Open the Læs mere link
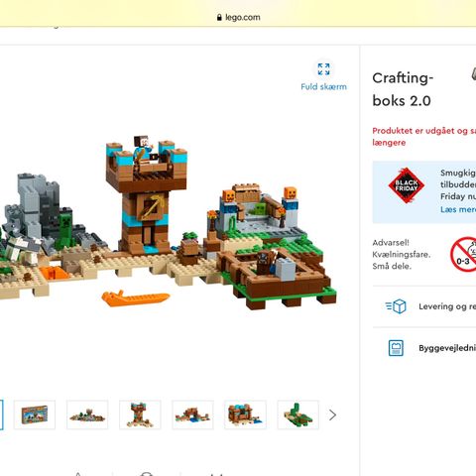Image resolution: width=476 pixels, height=476 pixels. click(x=458, y=209)
